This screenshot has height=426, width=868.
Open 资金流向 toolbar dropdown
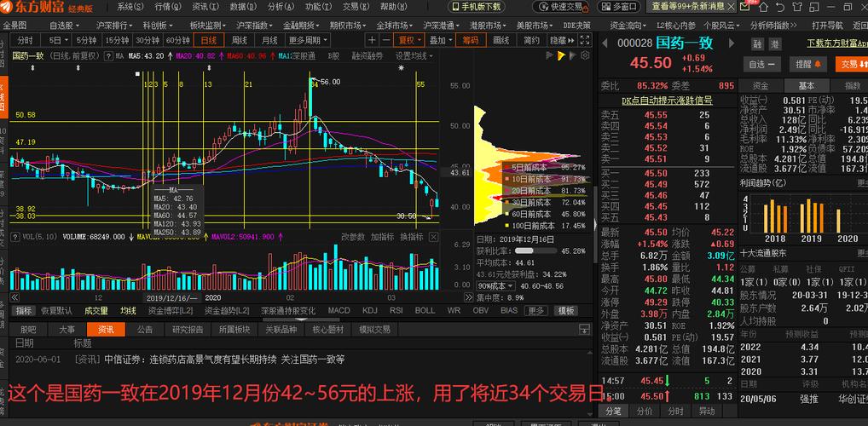628,26
